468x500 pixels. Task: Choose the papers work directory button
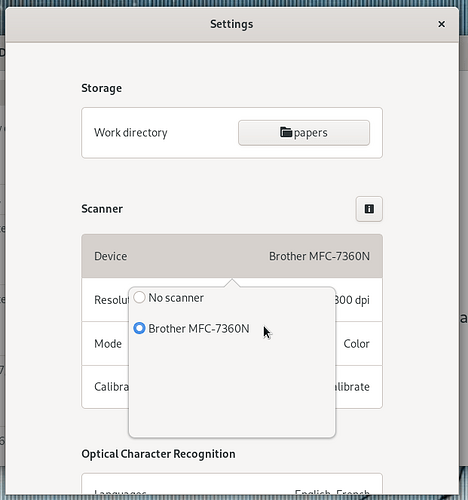(304, 133)
